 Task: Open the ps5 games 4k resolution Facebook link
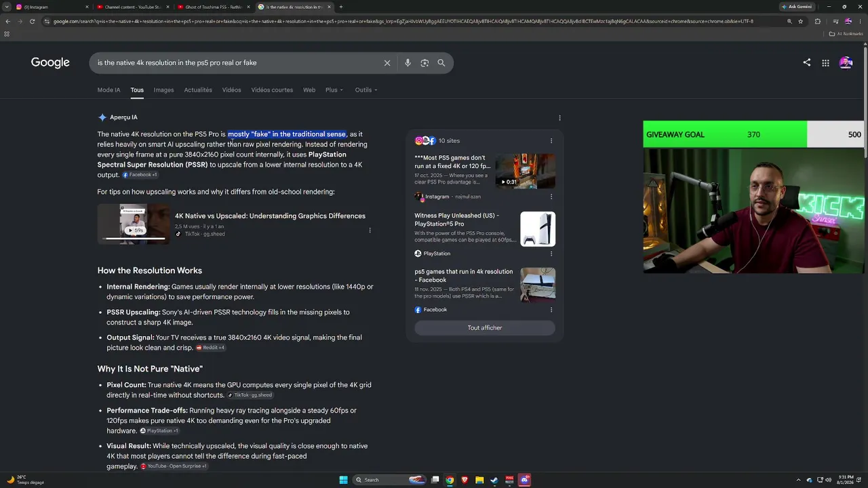pos(464,276)
